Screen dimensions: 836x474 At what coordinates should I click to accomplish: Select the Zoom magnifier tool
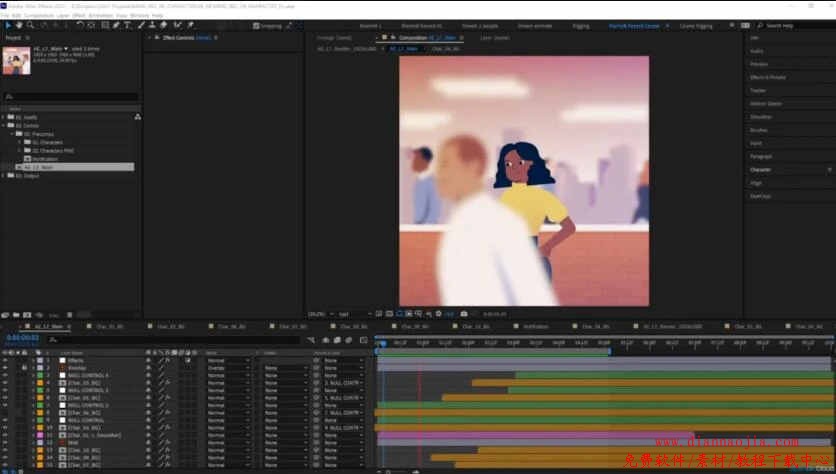tap(29, 25)
